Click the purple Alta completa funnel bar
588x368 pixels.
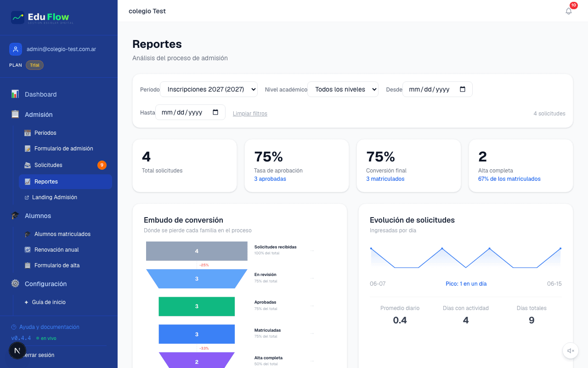pyautogui.click(x=197, y=360)
